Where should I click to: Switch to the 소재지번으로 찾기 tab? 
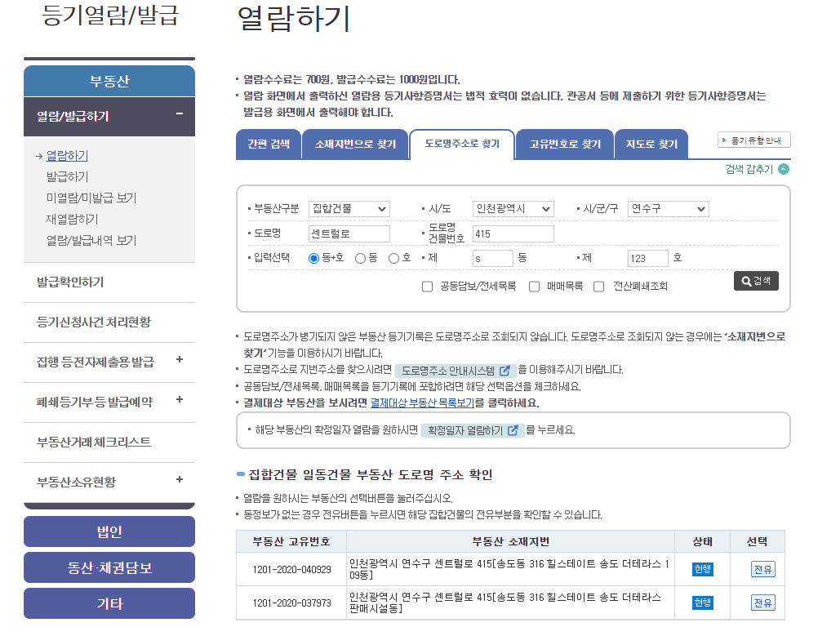tap(355, 144)
